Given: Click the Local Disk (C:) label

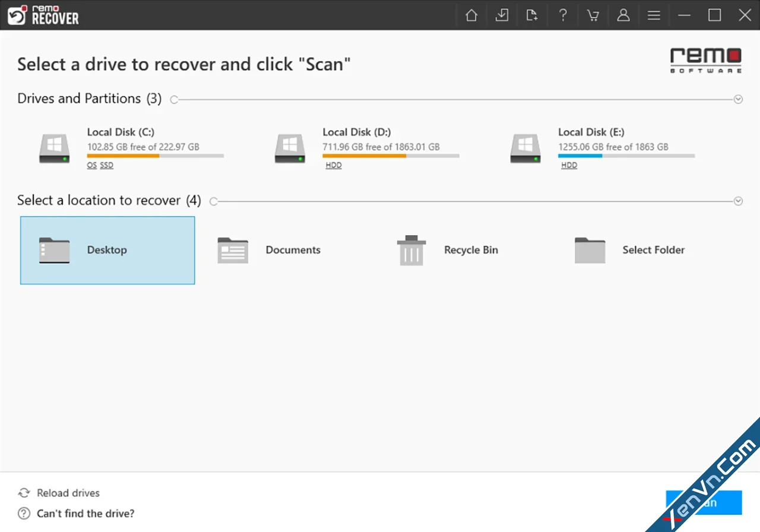Looking at the screenshot, I should click(x=121, y=132).
